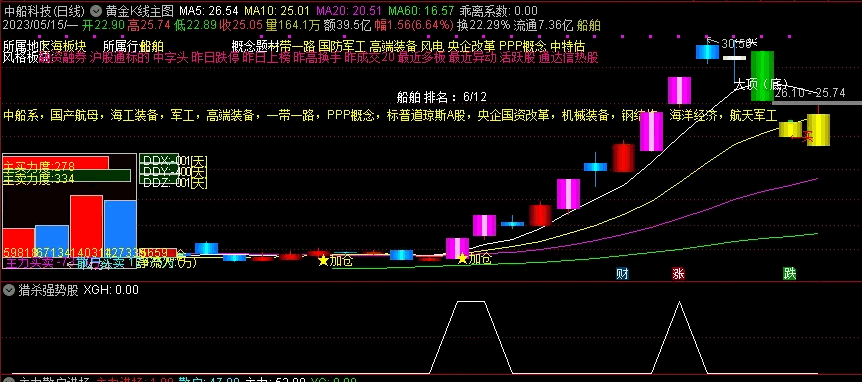
Task: Click the 猎杀强势股 indicator title
Action: click(48, 290)
